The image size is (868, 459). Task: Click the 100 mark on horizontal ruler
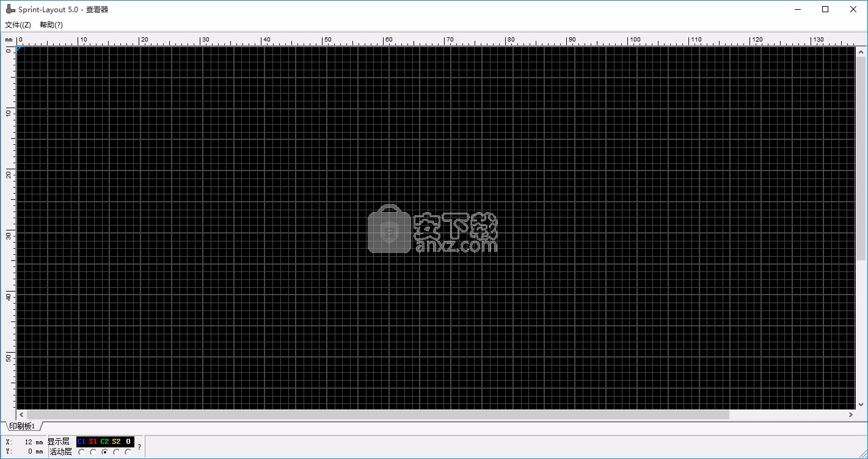point(635,40)
